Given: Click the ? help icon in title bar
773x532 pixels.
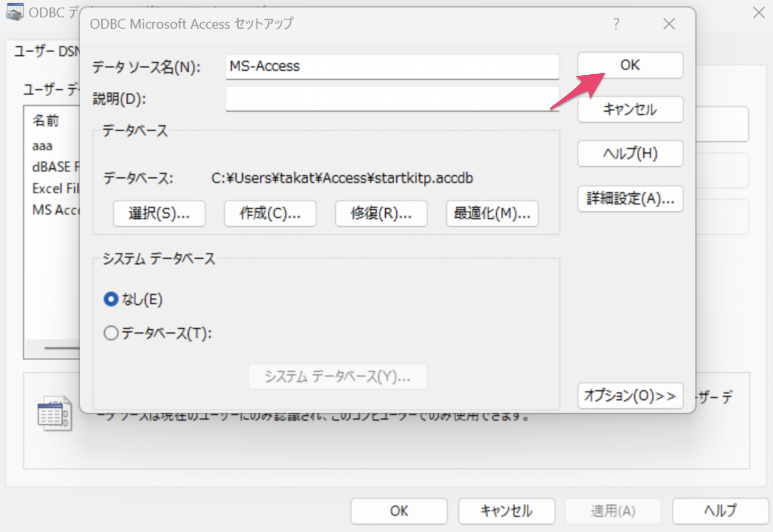Looking at the screenshot, I should click(x=616, y=24).
